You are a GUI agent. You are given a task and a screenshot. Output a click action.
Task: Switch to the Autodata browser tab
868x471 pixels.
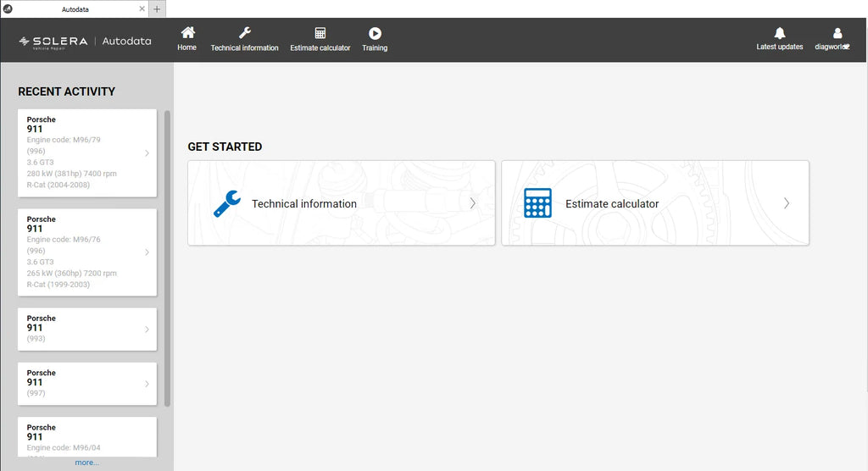pos(75,8)
